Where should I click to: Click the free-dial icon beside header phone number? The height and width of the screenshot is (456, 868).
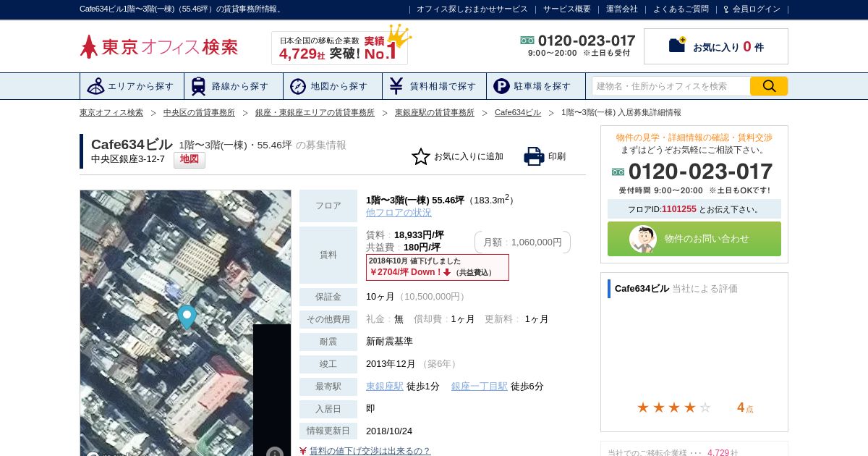point(527,41)
